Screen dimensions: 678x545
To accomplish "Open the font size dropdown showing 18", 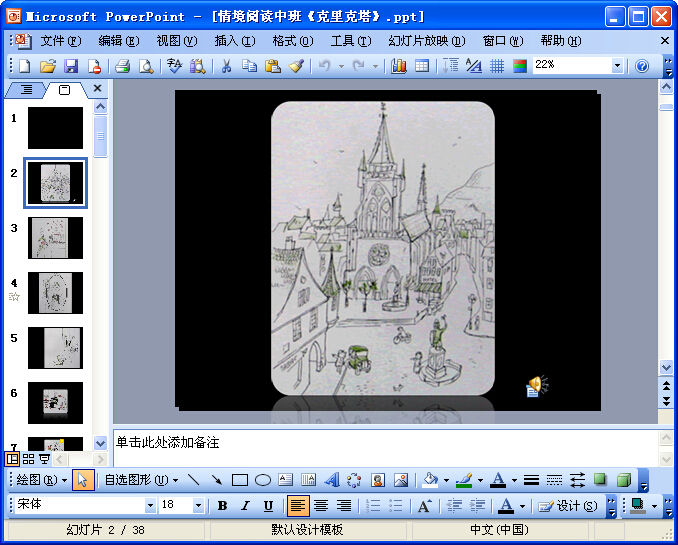I will coord(198,505).
